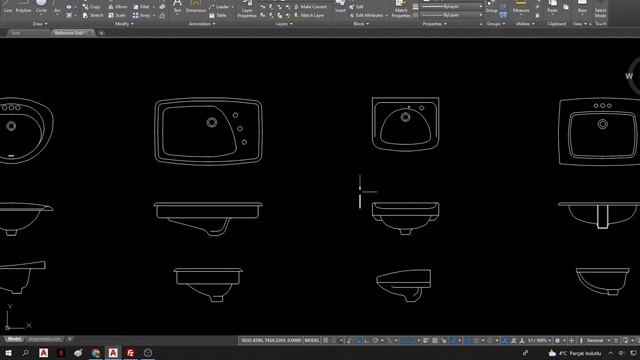Select the Polyline draw tool

point(23,7)
